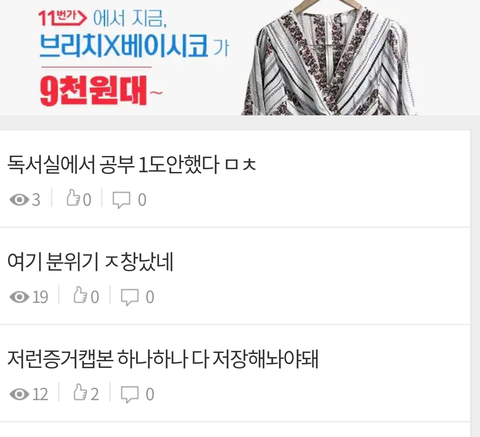Open post 여기 분위기 ㅈ창났네
This screenshot has width=480, height=437.
coord(90,262)
